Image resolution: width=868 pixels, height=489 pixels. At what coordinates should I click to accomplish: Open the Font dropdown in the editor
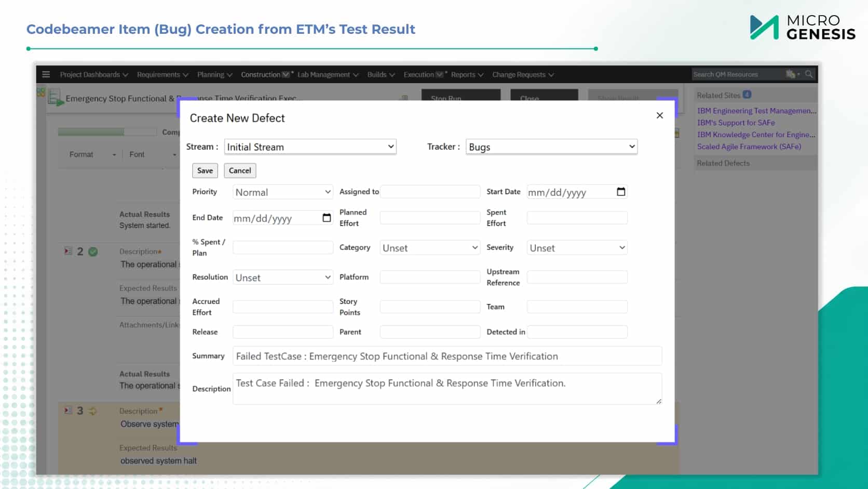pos(153,155)
